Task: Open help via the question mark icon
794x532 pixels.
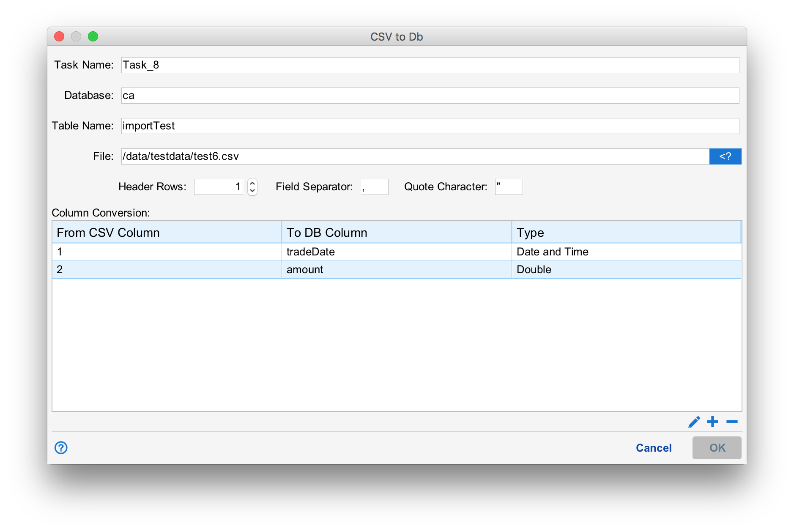Action: 60,447
